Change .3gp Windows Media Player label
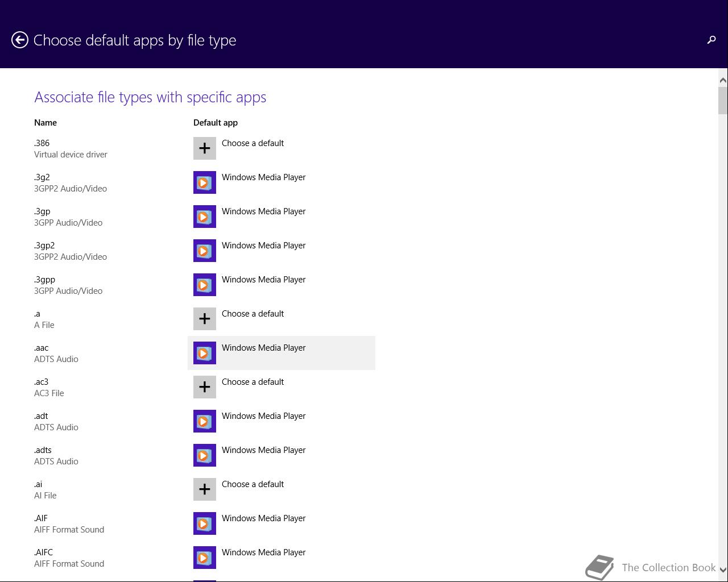 [x=264, y=211]
